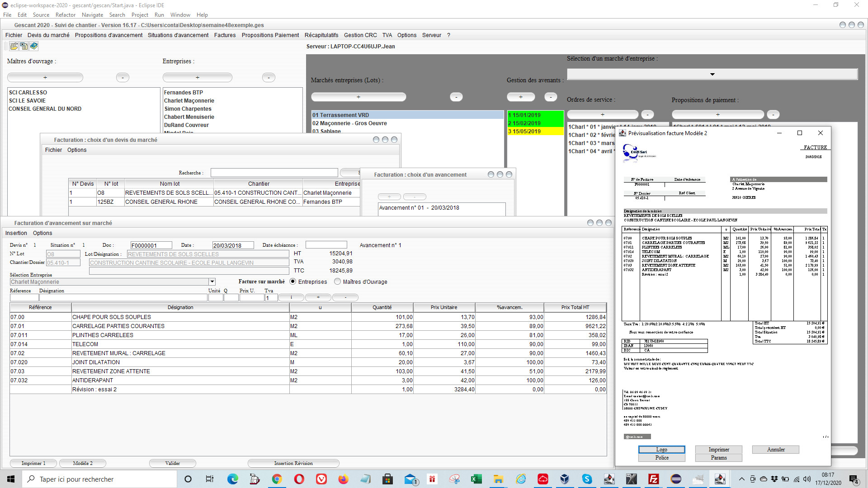
Task: Open the help book toolbar icon
Action: coord(34,46)
